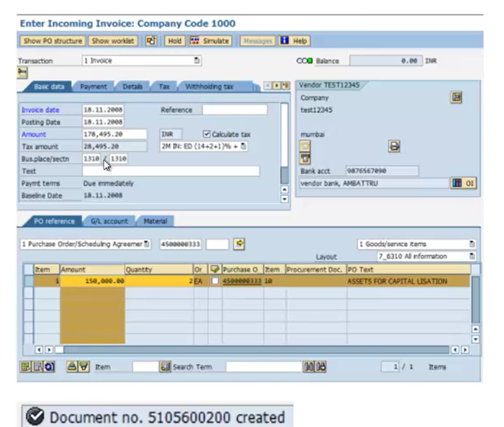Click the position item icon before Search Term
504x427 pixels.
coord(165,367)
